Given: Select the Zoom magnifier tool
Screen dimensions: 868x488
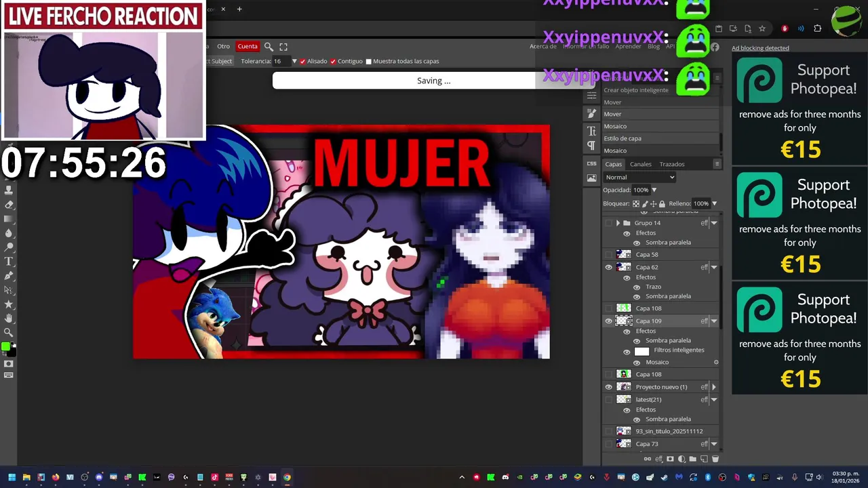Looking at the screenshot, I should [9, 332].
